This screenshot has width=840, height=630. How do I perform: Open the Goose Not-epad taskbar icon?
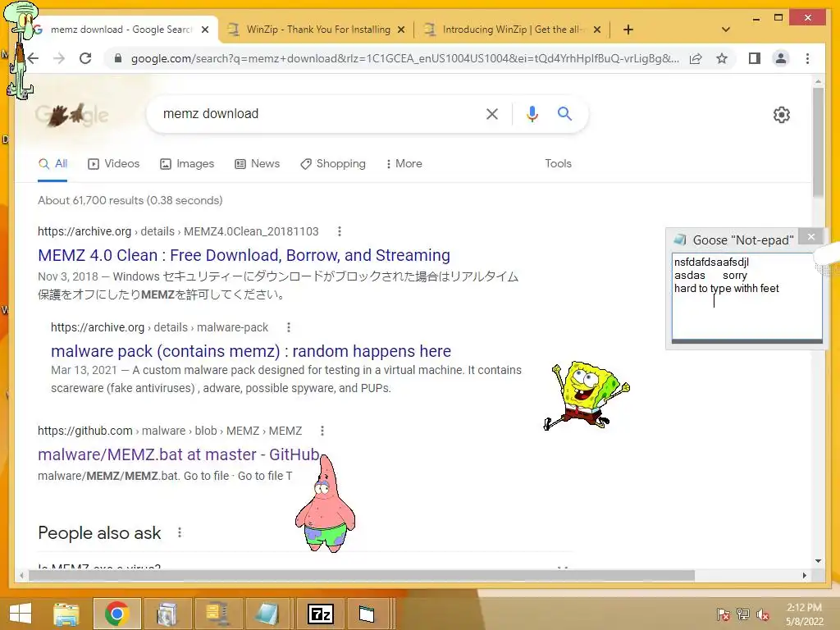267,614
